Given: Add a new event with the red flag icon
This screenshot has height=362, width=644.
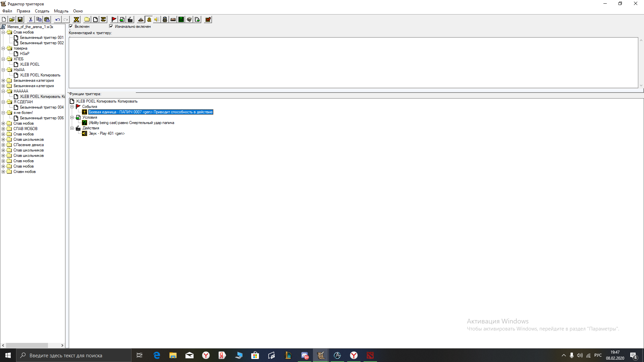Looking at the screenshot, I should (114, 19).
